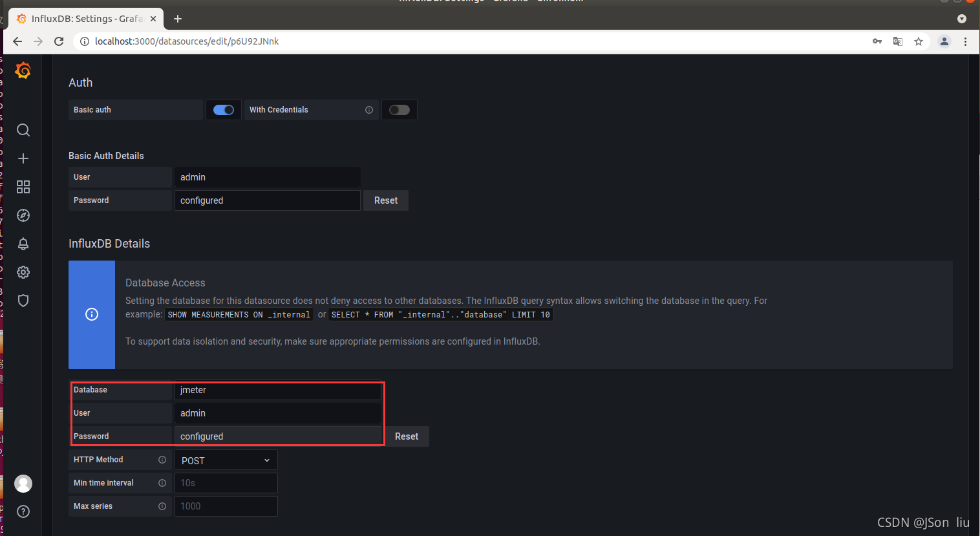The width and height of the screenshot is (980, 536).
Task: Click the SELECT * FROM code snippet
Action: coord(441,315)
